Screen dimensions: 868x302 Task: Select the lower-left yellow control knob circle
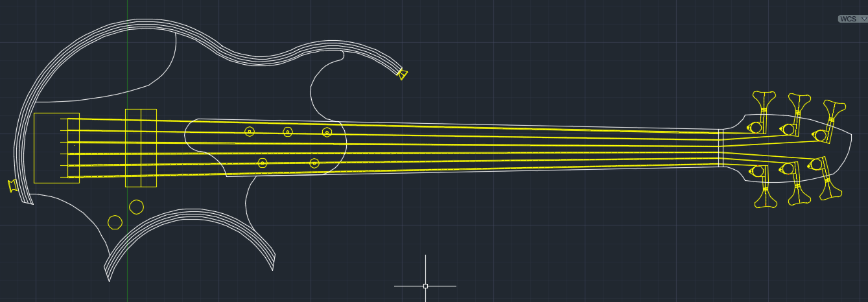(115, 222)
